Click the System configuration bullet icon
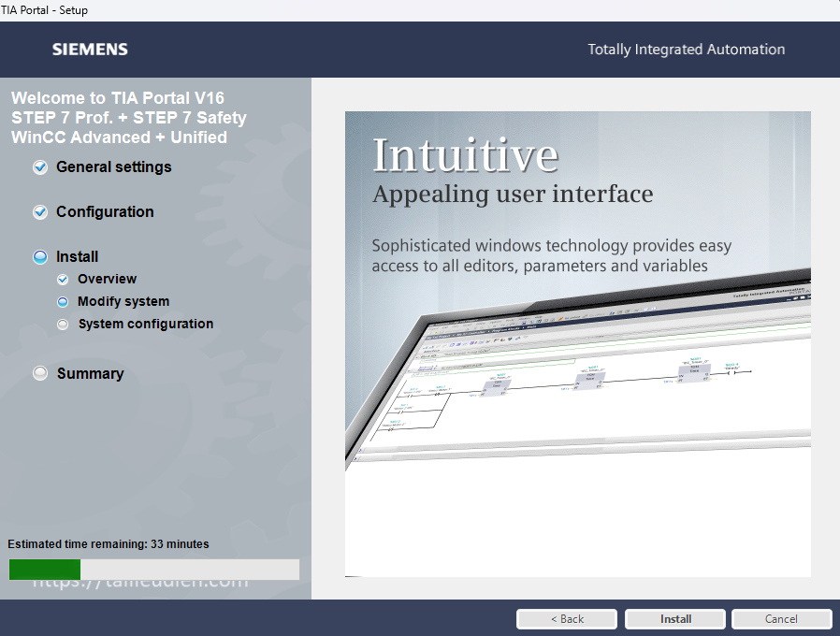 tap(63, 325)
